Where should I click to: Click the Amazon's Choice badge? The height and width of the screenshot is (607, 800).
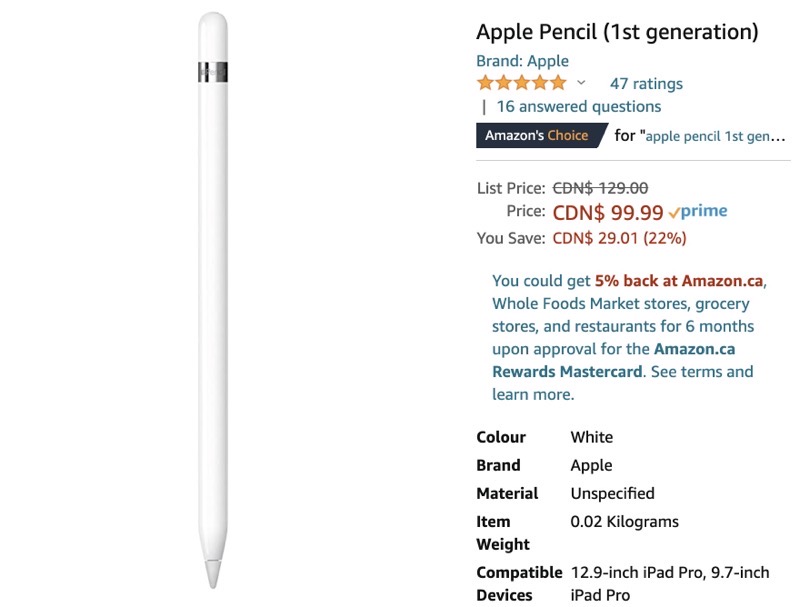[x=537, y=135]
